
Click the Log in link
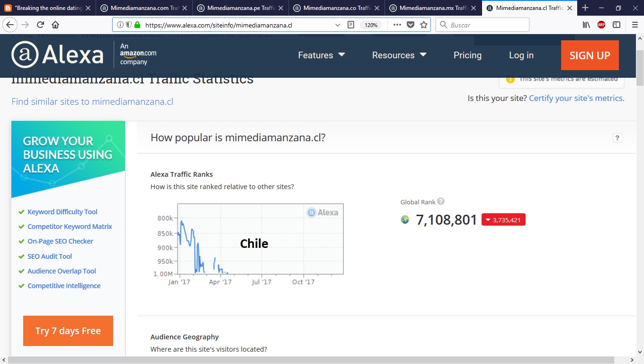click(x=521, y=55)
